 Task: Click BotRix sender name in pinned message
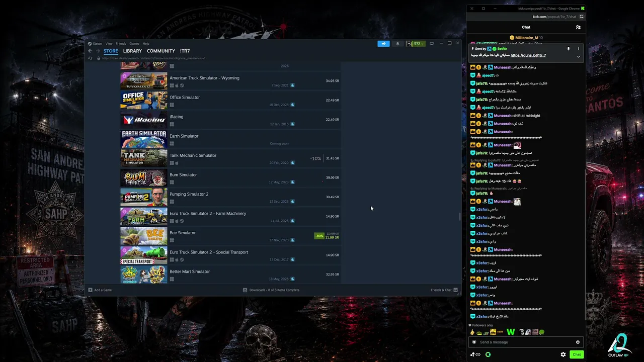[x=502, y=49]
